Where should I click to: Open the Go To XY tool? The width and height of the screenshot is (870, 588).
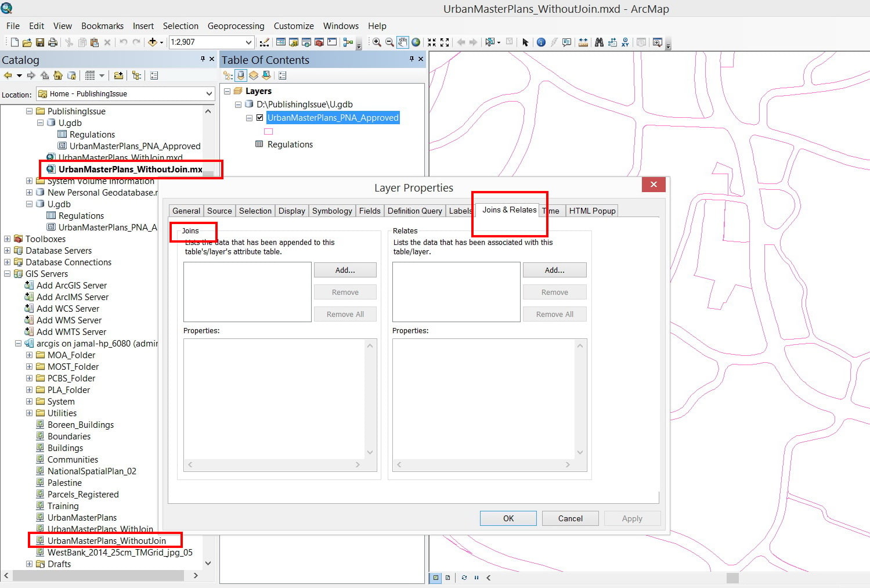pos(625,42)
